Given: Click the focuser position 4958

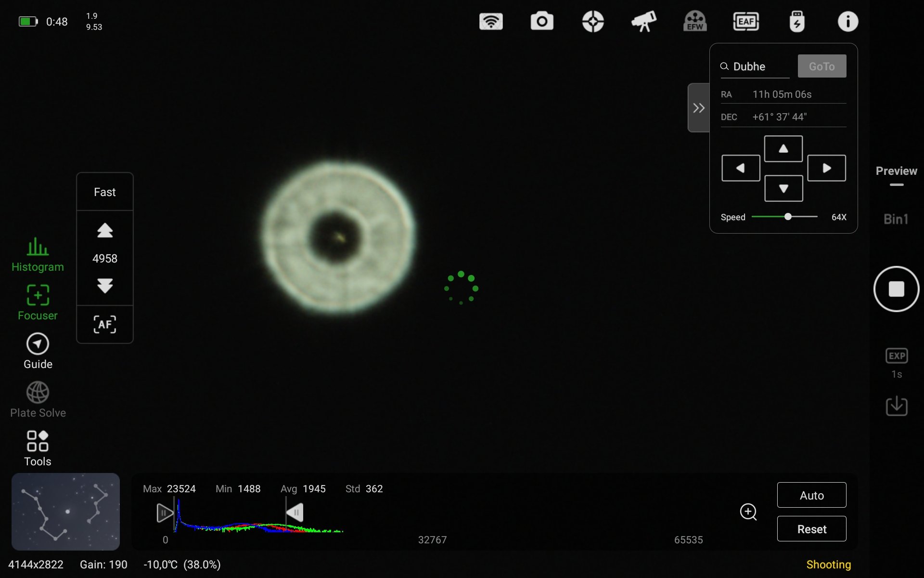Looking at the screenshot, I should pyautogui.click(x=105, y=259).
